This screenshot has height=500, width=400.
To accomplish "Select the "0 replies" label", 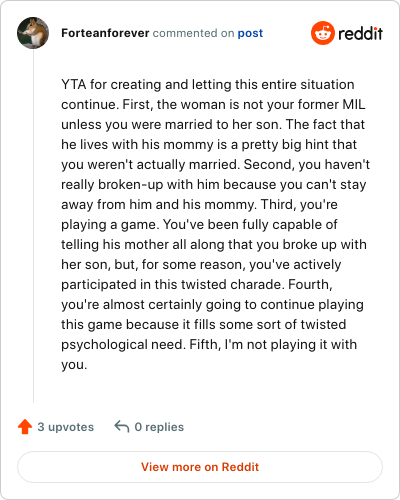I will point(159,427).
